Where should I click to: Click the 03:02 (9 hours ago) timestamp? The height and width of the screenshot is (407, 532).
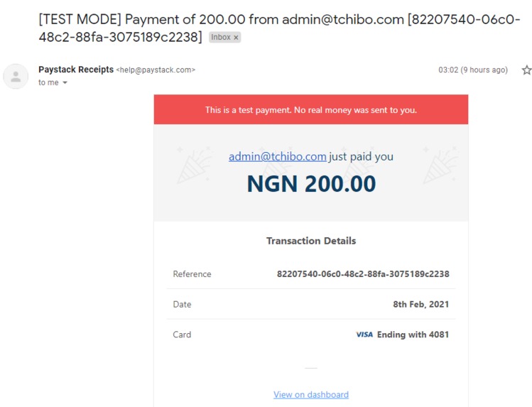coord(473,70)
